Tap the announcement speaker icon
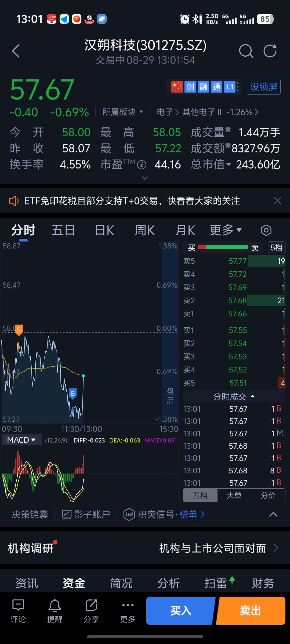Viewport: 290px width, 644px height. click(14, 201)
